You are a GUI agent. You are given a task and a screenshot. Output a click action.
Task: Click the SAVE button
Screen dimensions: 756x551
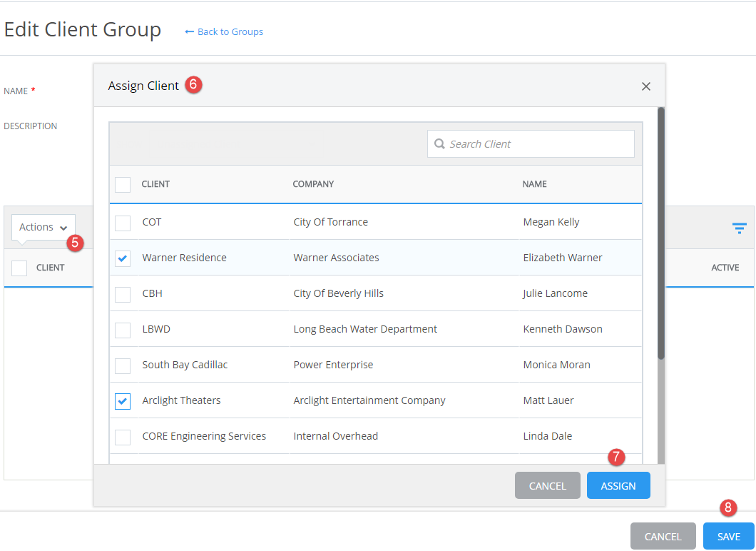click(x=727, y=536)
